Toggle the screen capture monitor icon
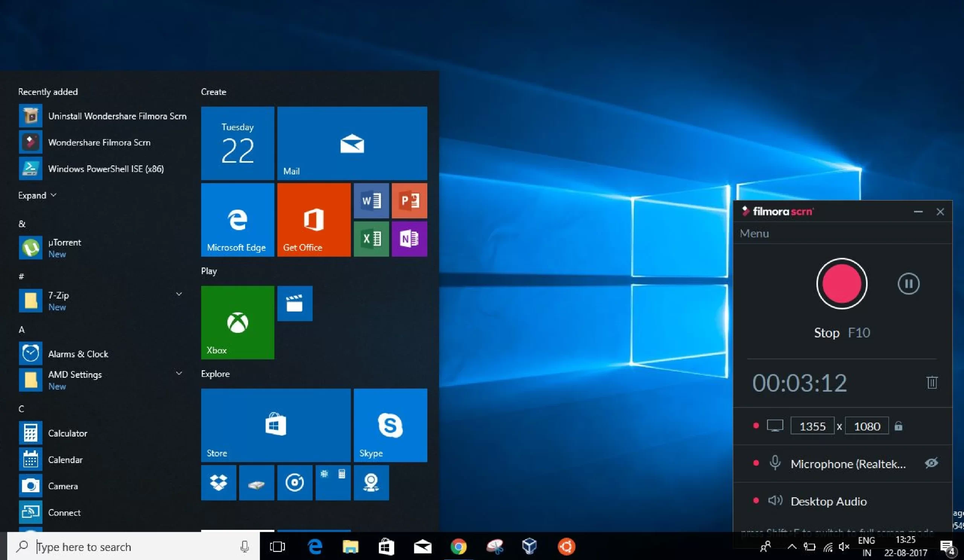This screenshot has width=964, height=560. tap(775, 426)
